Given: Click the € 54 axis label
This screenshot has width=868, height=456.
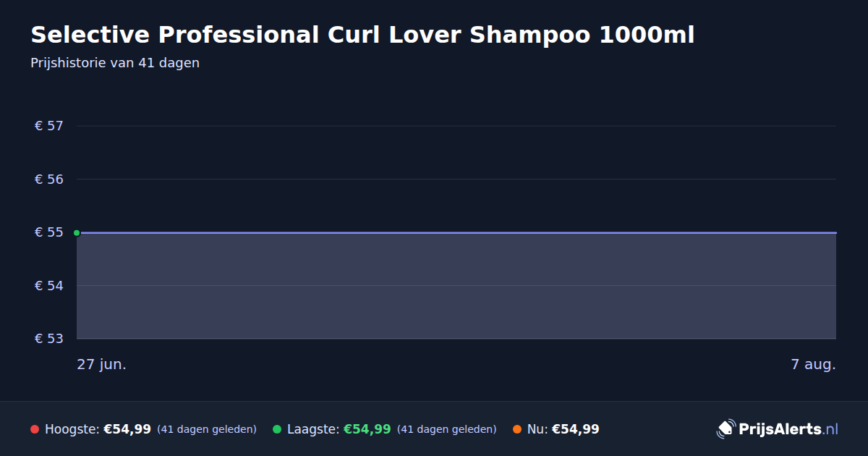Looking at the screenshot, I should tap(49, 285).
